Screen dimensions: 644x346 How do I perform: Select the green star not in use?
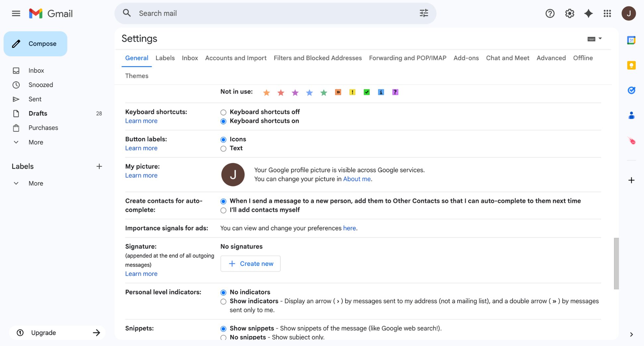coord(323,93)
